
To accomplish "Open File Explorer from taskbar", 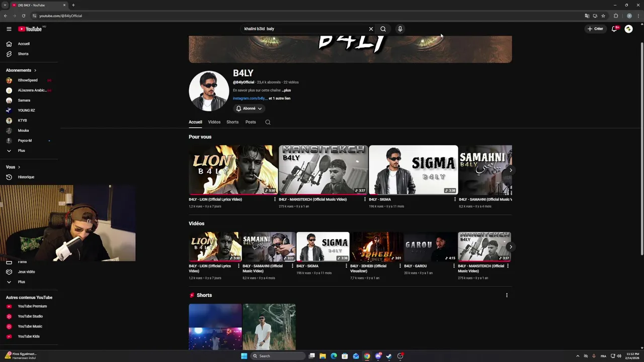I will pyautogui.click(x=323, y=356).
